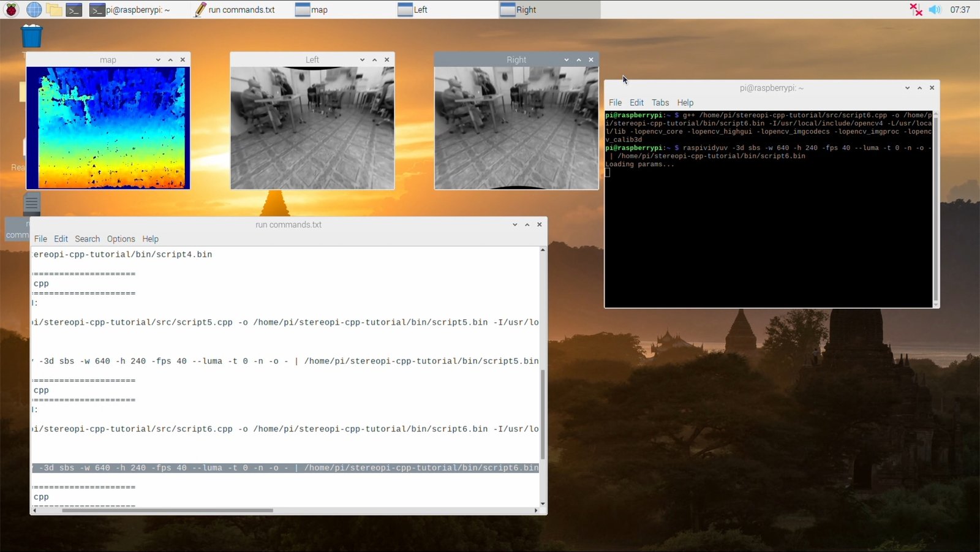Open the Search menu in text editor
980x552 pixels.
coord(87,239)
